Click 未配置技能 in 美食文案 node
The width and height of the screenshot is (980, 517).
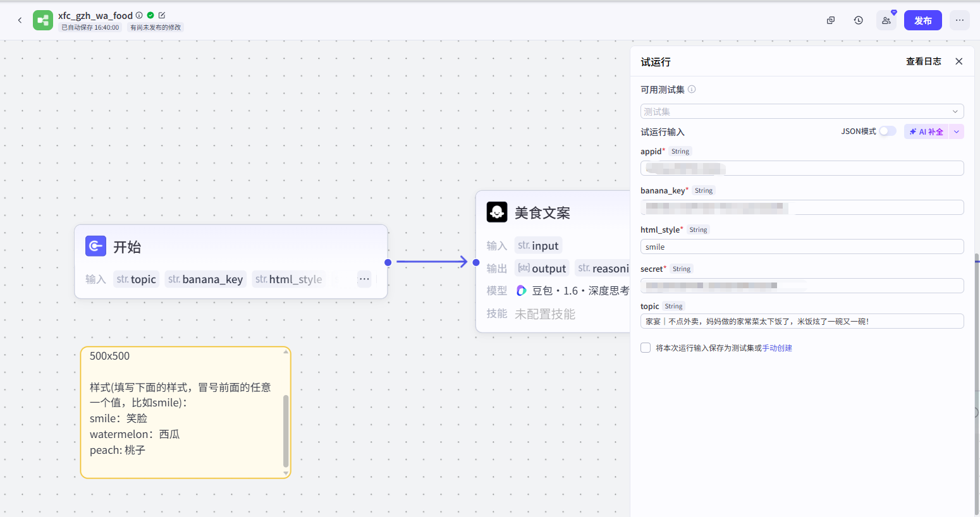click(x=545, y=314)
